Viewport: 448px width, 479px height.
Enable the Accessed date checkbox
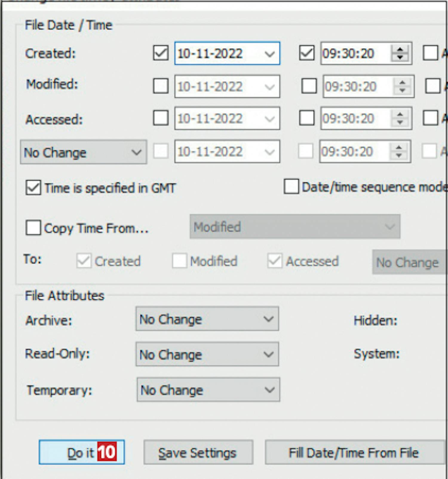(x=161, y=118)
